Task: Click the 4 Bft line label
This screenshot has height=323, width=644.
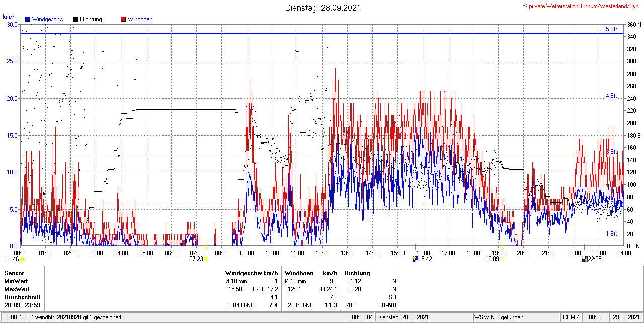Action: click(x=611, y=95)
